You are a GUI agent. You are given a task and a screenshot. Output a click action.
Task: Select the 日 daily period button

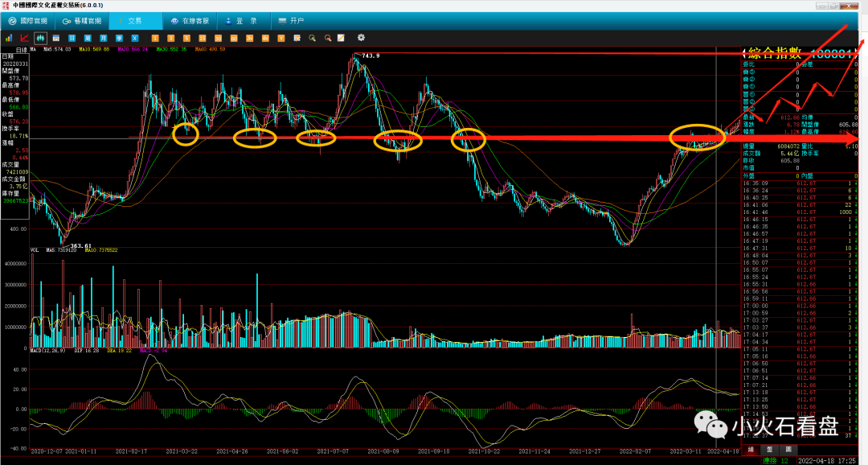tap(72, 39)
